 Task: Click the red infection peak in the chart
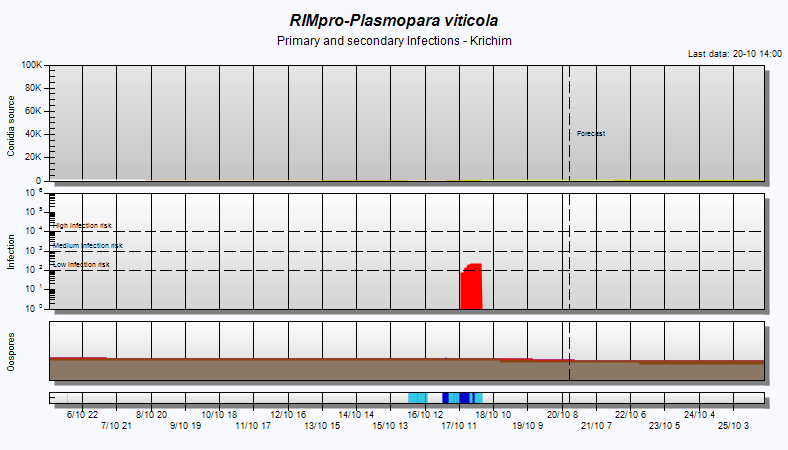point(471,287)
